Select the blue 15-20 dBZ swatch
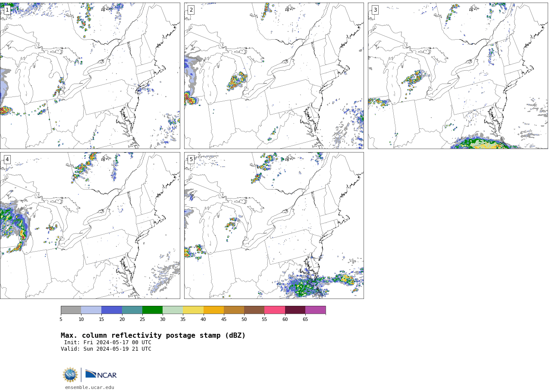 click(x=112, y=310)
